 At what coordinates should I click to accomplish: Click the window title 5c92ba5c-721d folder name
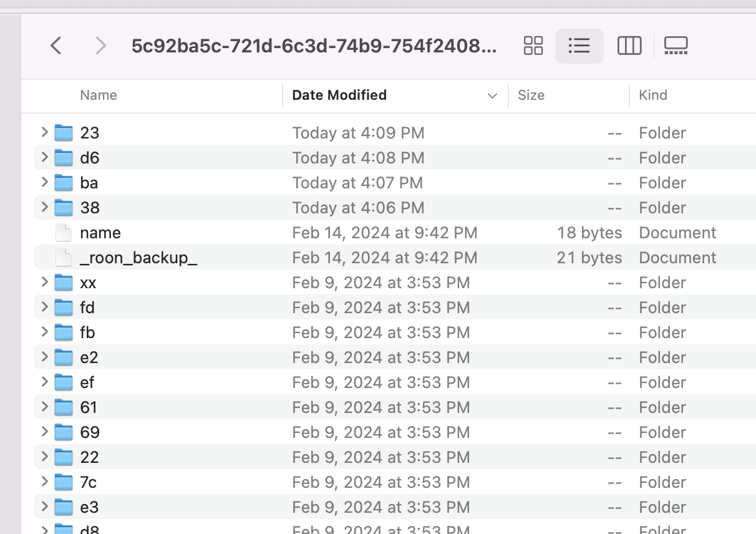(314, 46)
